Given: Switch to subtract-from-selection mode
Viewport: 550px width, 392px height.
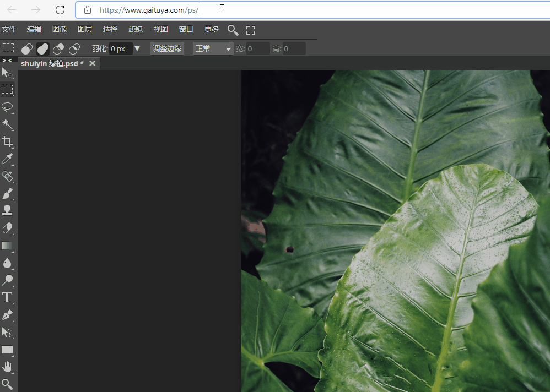Looking at the screenshot, I should [x=58, y=49].
